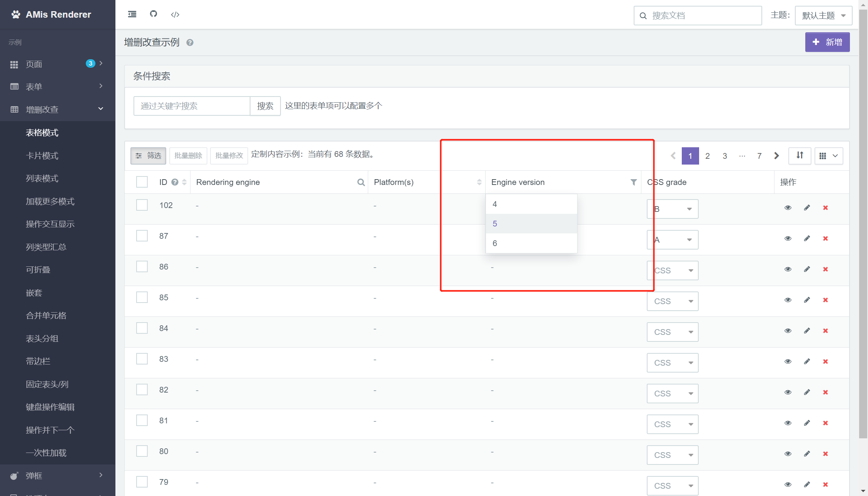Delete row 86 with the red X
The image size is (868, 496).
825,270
